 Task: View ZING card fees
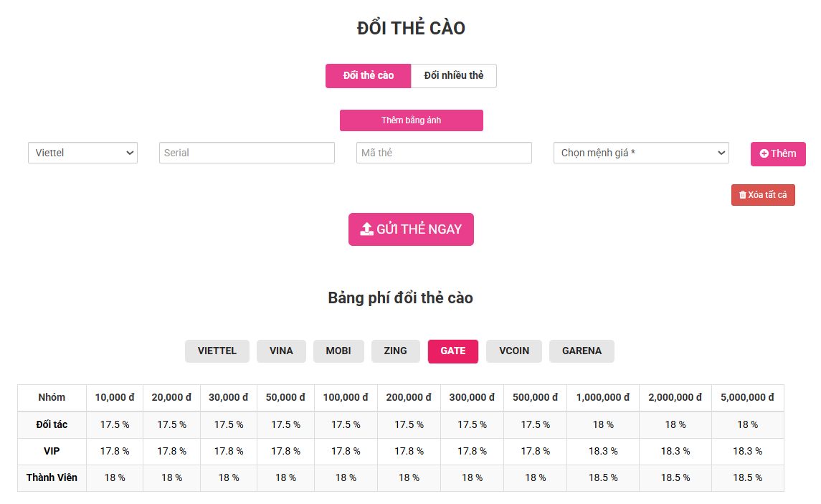[x=395, y=351]
